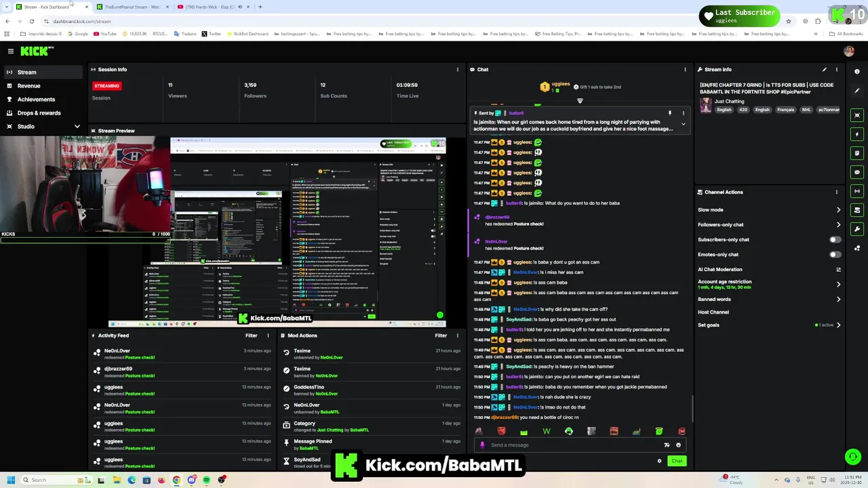This screenshot has width=868, height=488.
Task: Toggle channel actions panel icon in right rail
Action: 857,210
